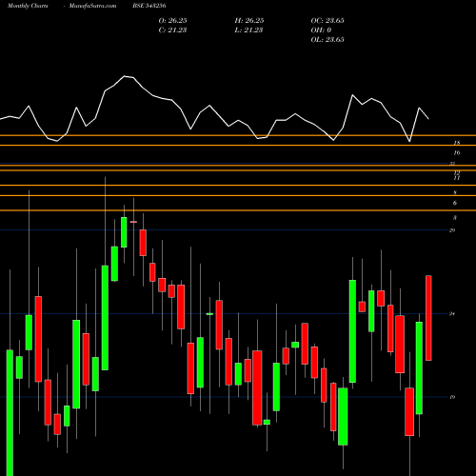
Task: Click the 'OL: 23.65' value
Action: pyautogui.click(x=327, y=39)
